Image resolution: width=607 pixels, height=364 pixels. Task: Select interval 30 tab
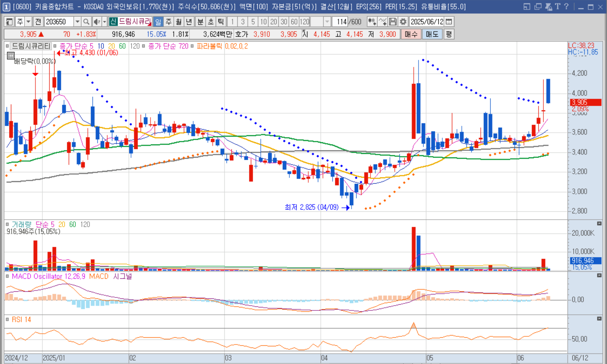tap(284, 22)
